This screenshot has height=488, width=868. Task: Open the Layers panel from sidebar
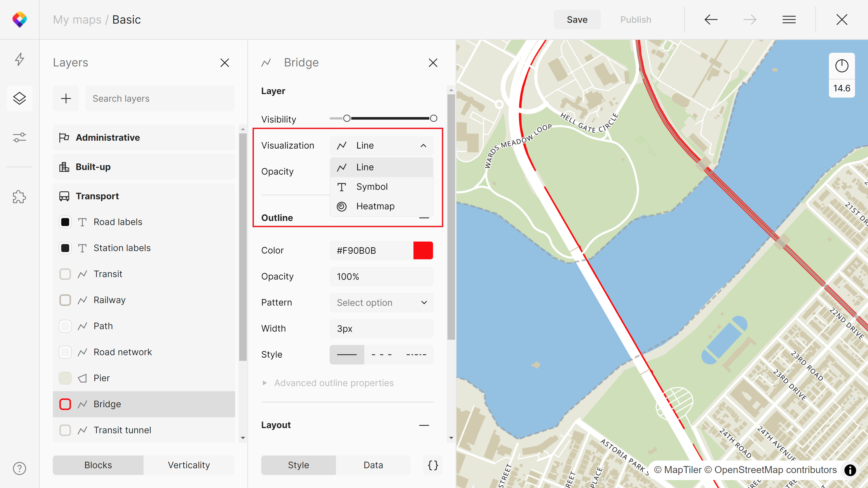point(20,98)
